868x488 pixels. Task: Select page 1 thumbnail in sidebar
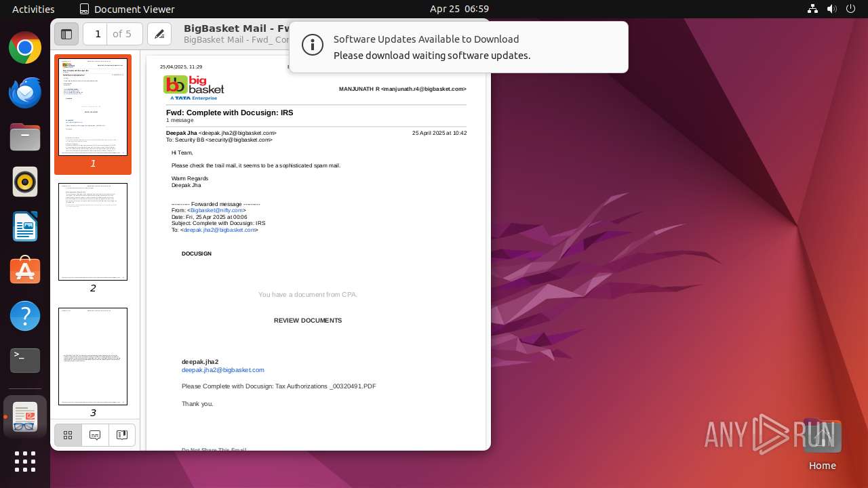(x=93, y=107)
